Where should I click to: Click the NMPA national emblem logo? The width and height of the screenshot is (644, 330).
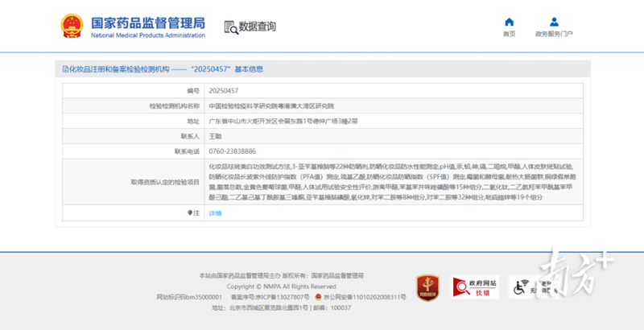pyautogui.click(x=76, y=27)
